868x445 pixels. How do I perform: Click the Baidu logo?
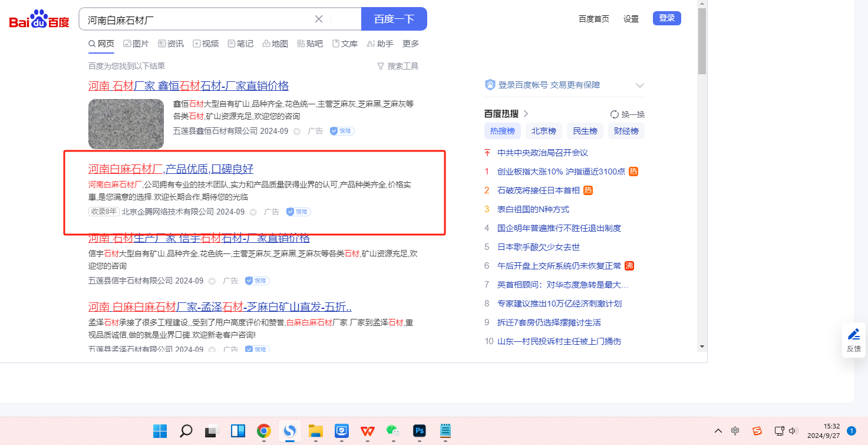pos(39,19)
